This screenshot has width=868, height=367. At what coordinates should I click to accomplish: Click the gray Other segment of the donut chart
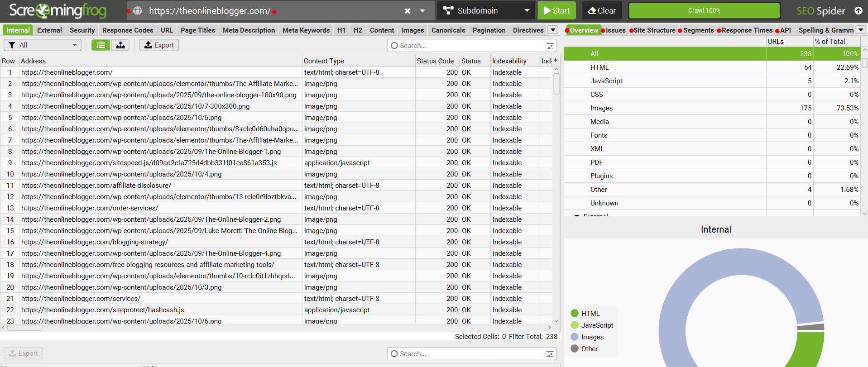point(811,326)
